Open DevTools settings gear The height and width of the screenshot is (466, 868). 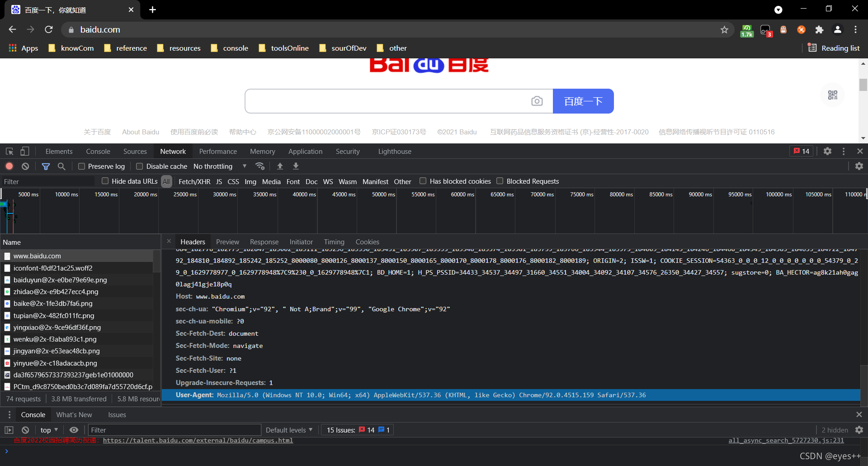pos(827,152)
